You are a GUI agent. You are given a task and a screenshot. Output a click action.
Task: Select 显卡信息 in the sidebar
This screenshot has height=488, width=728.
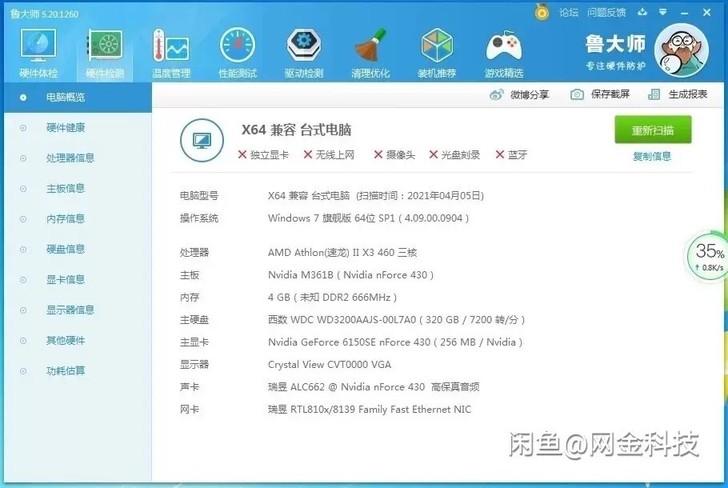(78, 280)
